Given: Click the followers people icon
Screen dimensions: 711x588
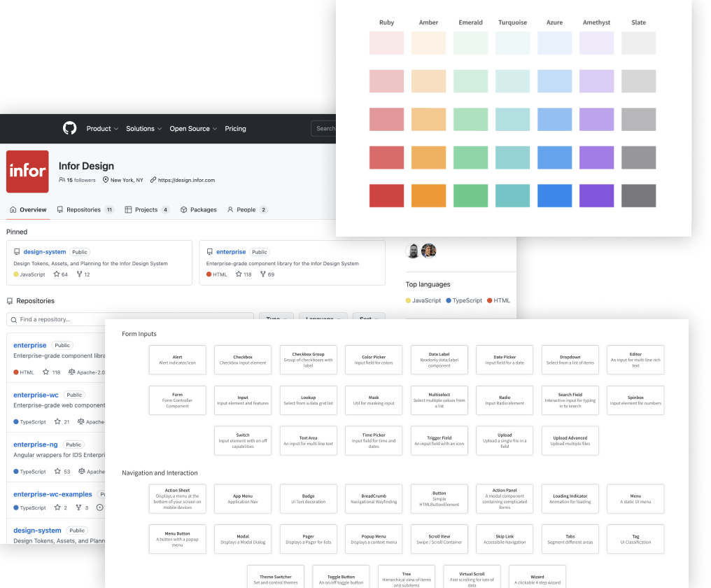Looking at the screenshot, I should (62, 180).
